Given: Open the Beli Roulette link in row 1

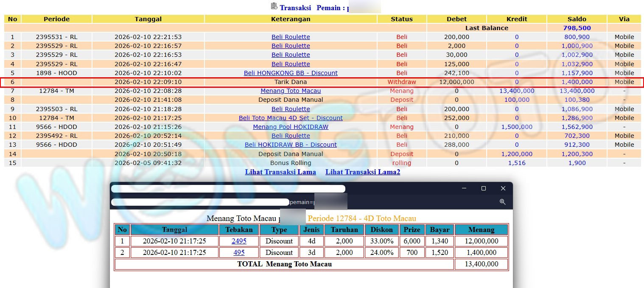Looking at the screenshot, I should coord(291,37).
